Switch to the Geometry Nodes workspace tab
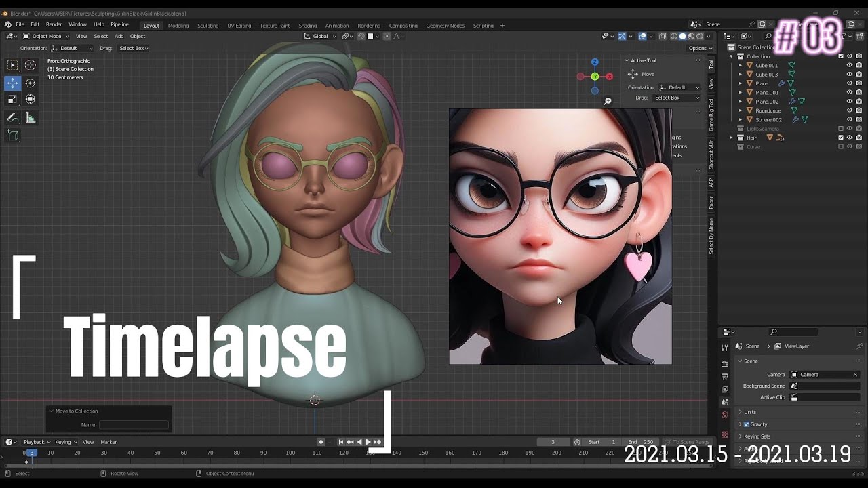Viewport: 868px width, 488px height. pyautogui.click(x=445, y=26)
